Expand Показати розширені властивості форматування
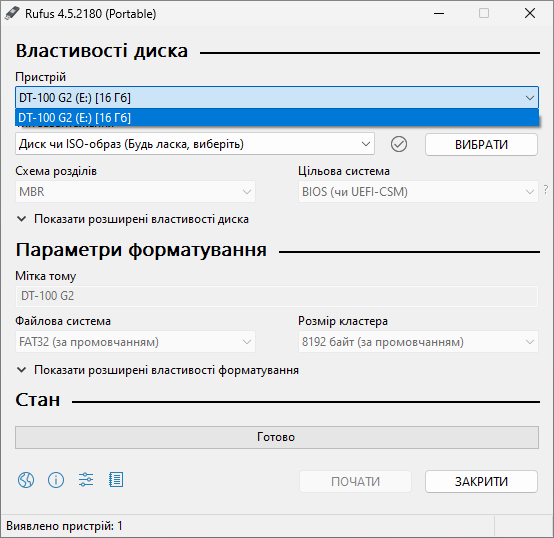554x538 pixels. point(158,370)
